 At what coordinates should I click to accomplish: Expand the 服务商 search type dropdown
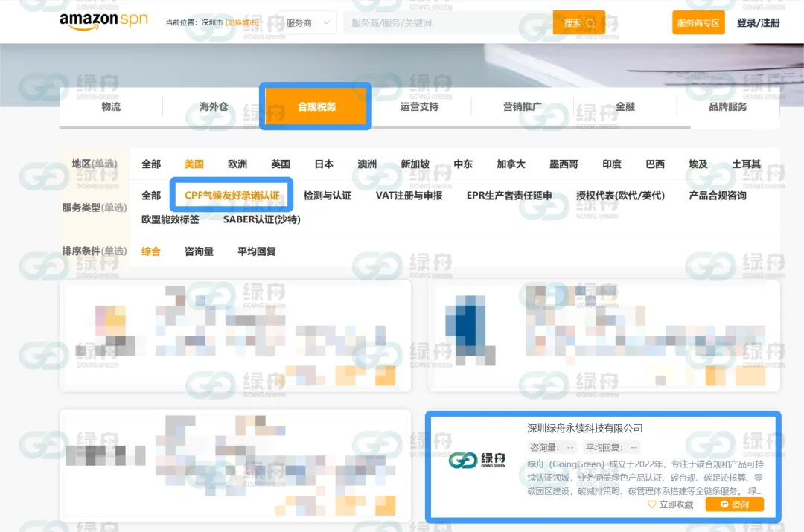[x=307, y=23]
